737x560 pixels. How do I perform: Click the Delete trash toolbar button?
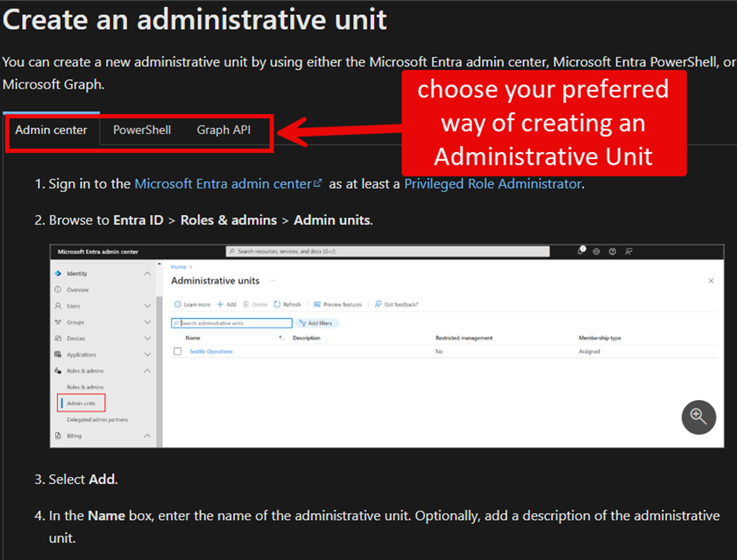(256, 304)
